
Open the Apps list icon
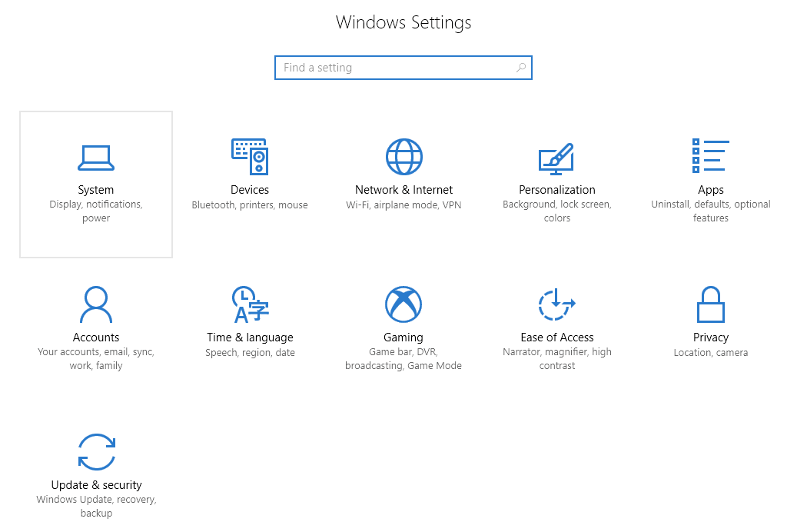[x=711, y=155]
